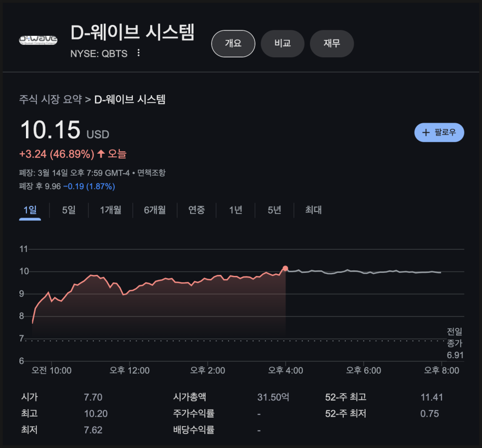Click the closing price dot on chart
Screen dimensions: 482x448
click(285, 268)
